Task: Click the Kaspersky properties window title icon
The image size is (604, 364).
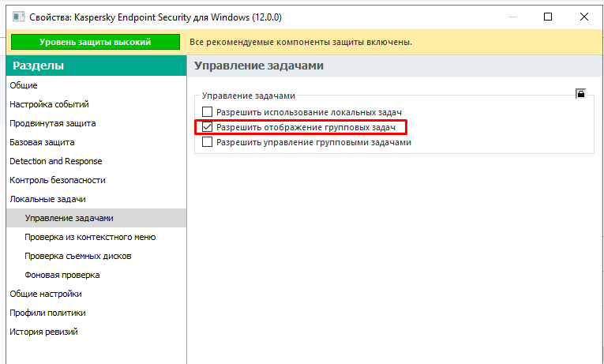Action: [18, 17]
